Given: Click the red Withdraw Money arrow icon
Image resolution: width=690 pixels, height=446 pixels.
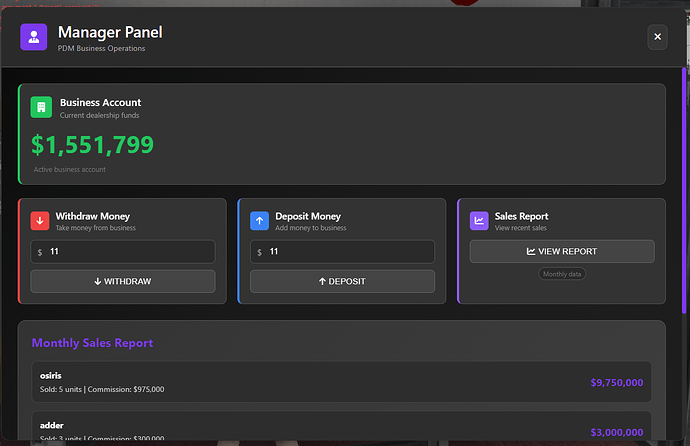Looking at the screenshot, I should (x=41, y=220).
